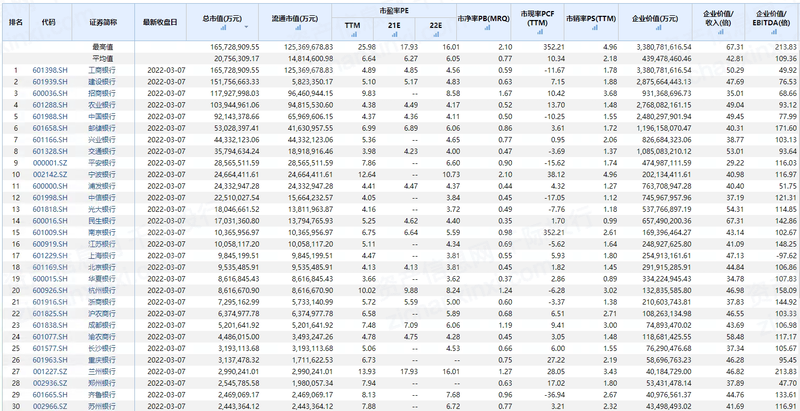Select 建设银行 market cap value 151,756,663.33
Screen dimensions: 800x411
pos(235,82)
